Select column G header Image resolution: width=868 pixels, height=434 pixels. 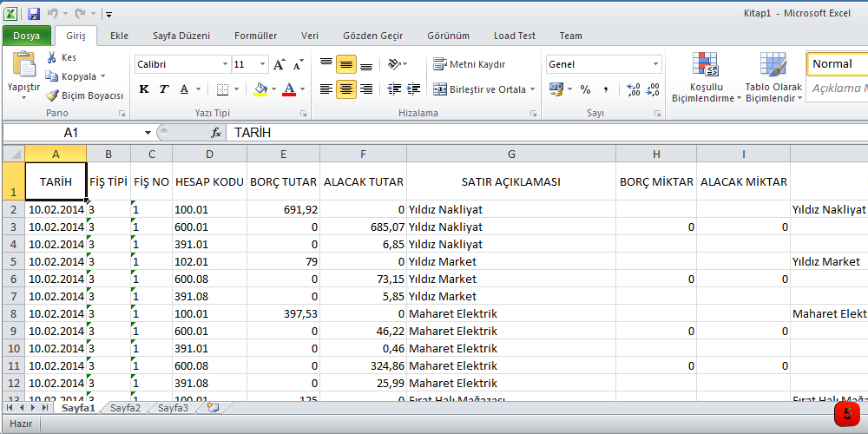point(511,154)
